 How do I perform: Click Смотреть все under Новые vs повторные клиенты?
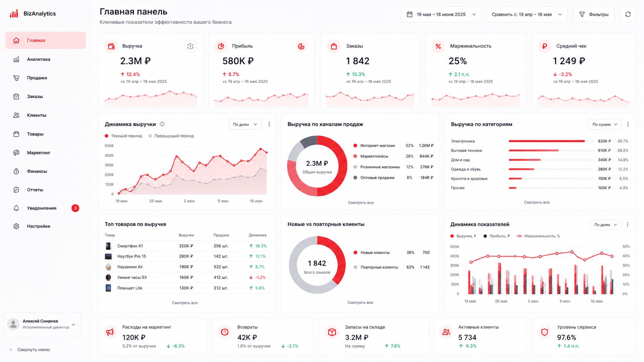[x=361, y=302]
